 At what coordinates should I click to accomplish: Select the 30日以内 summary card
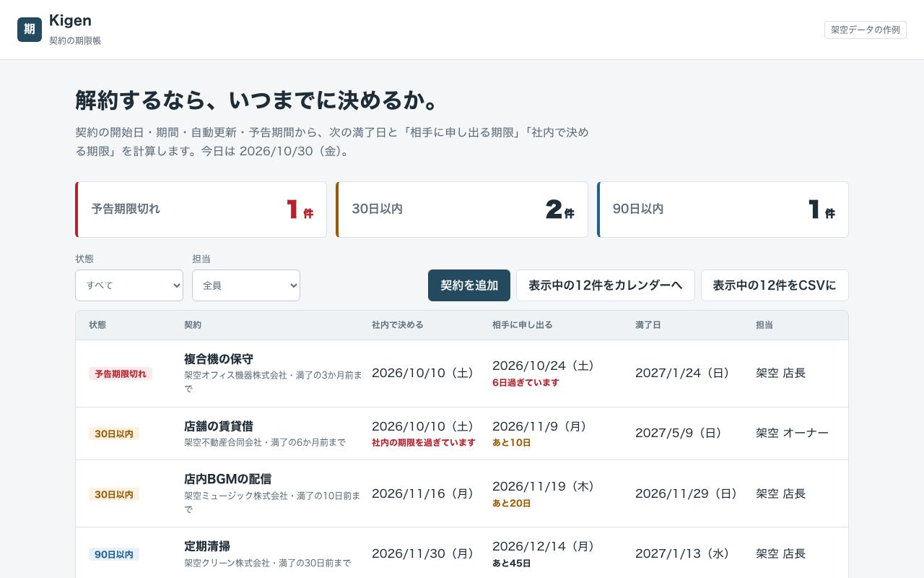462,210
